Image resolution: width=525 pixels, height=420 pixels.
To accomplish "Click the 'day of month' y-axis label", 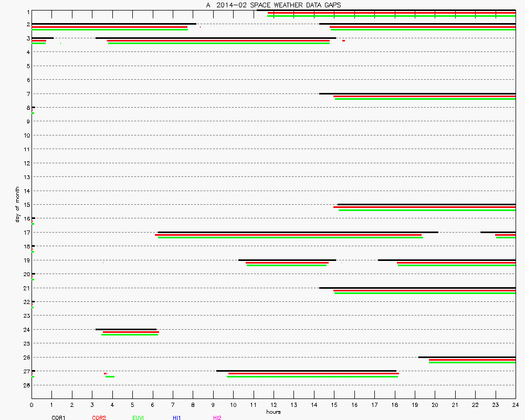I will [x=17, y=204].
